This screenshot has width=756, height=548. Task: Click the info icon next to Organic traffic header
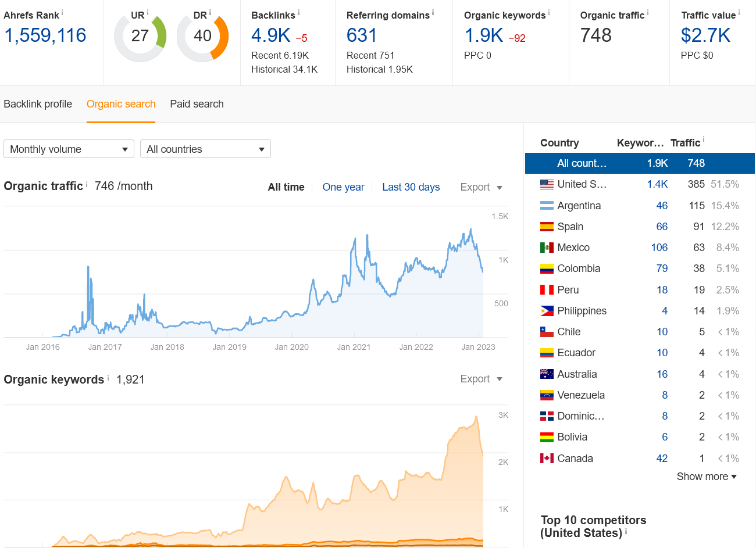pos(648,12)
